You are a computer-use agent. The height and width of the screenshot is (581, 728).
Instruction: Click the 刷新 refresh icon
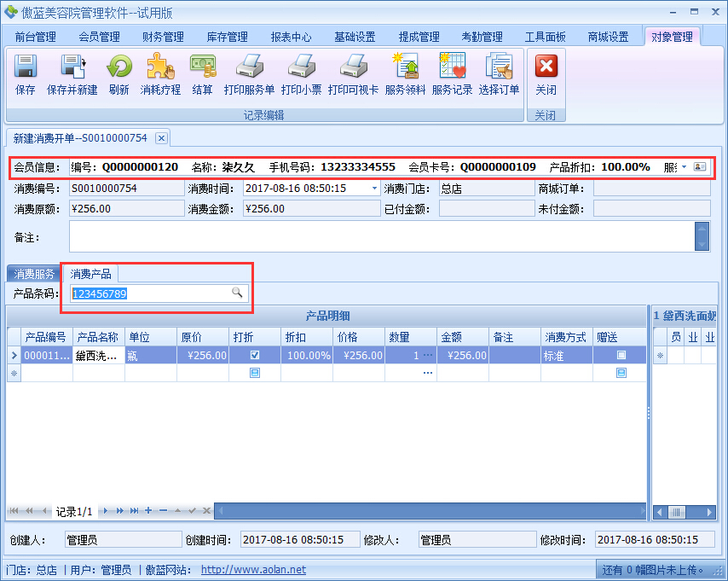click(x=119, y=68)
